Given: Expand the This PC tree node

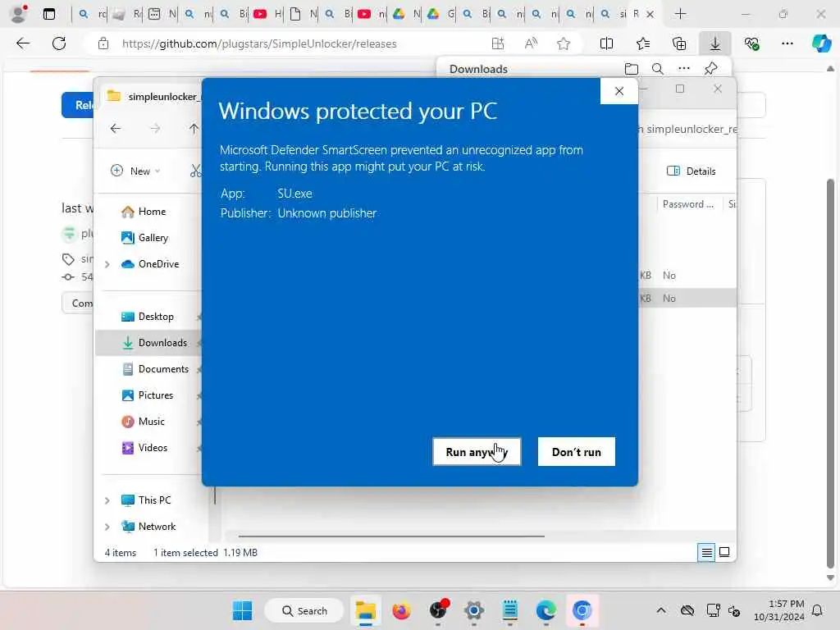Looking at the screenshot, I should 107,500.
